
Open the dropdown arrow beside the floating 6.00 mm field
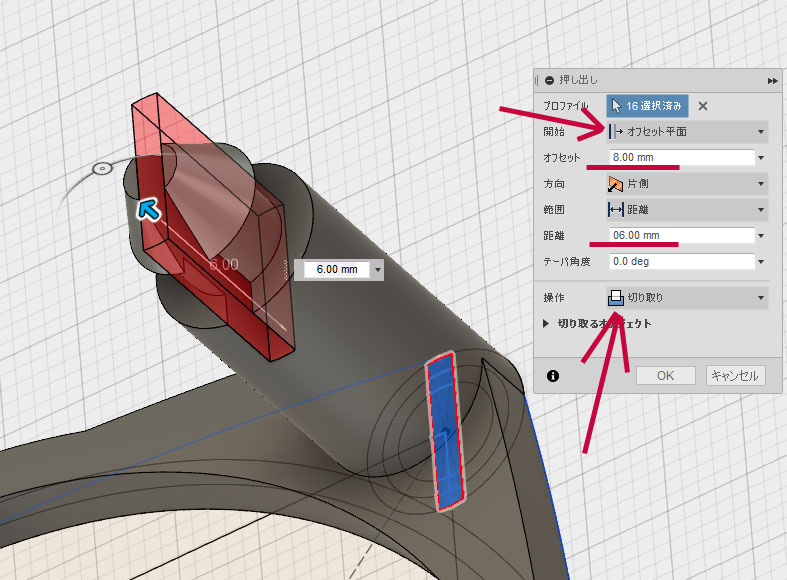(377, 269)
